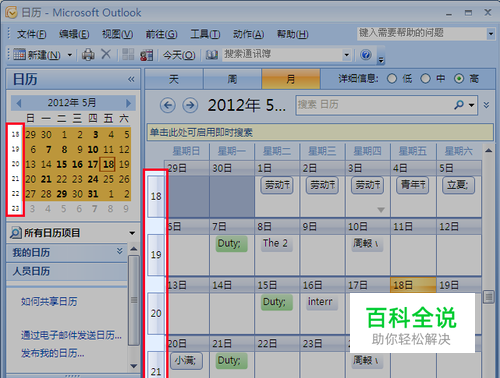Click the enable instant search bar
The height and width of the screenshot is (378, 500).
(x=320, y=132)
